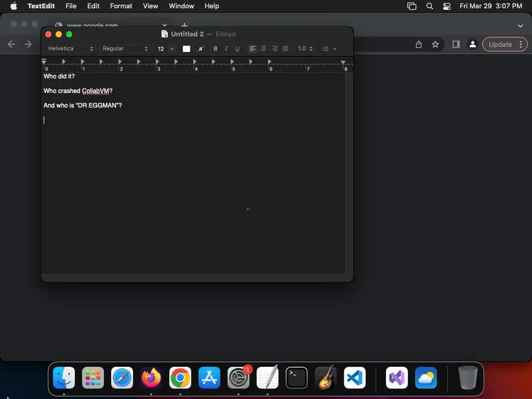Open Finder from the Dock
This screenshot has height=399, width=532.
[64, 378]
